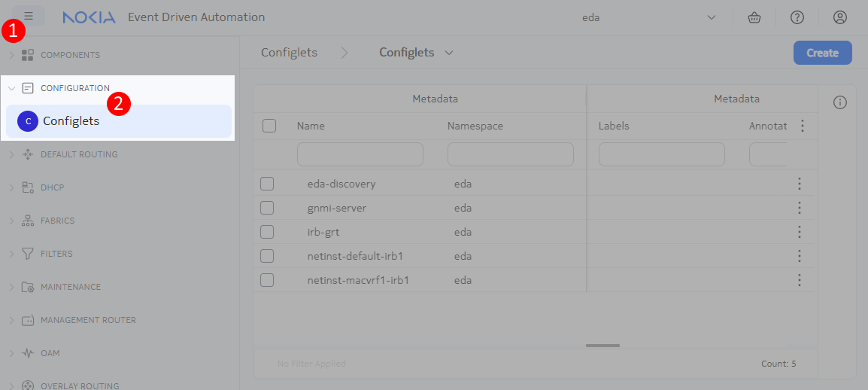Open row actions for irb-grt
Viewport: 868px width, 390px height.
click(x=800, y=232)
